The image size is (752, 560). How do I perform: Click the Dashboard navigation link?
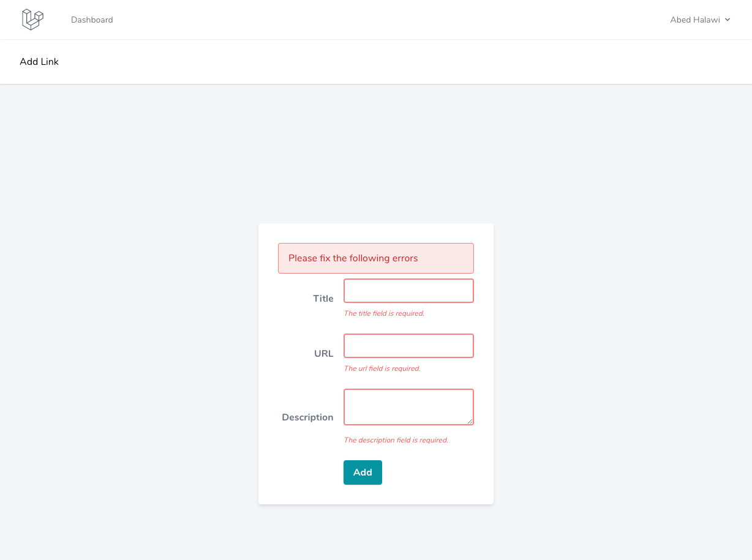coord(92,20)
